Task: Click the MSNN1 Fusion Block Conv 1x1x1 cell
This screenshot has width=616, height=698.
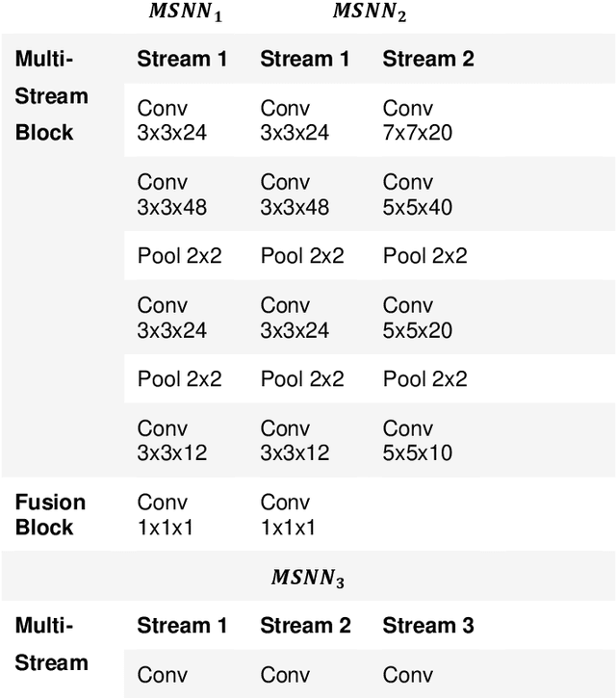Action: (165, 514)
